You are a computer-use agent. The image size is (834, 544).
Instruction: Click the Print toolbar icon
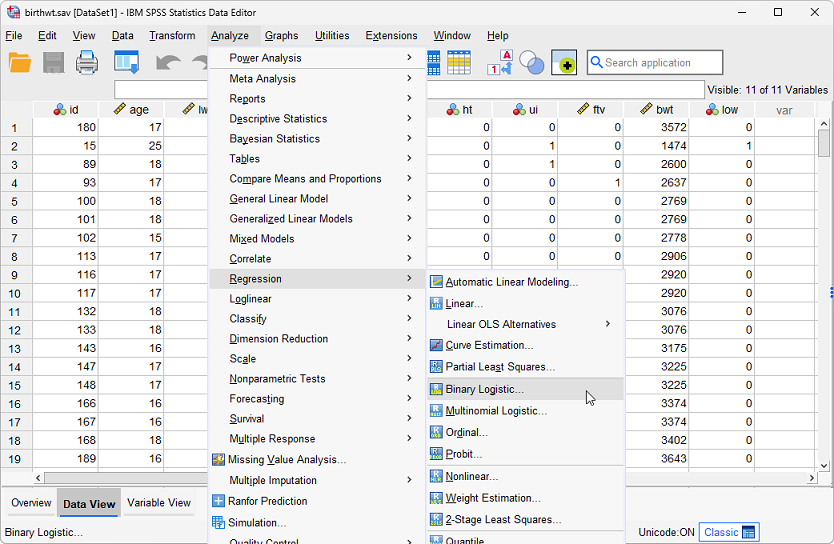pos(87,63)
